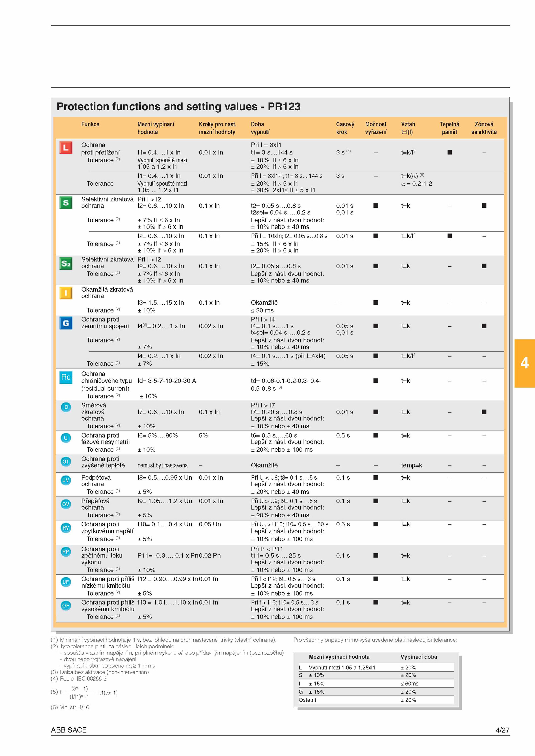Click the round OF overfrequency icon
Image resolution: width=535 pixels, height=756 pixels.
tap(66, 605)
